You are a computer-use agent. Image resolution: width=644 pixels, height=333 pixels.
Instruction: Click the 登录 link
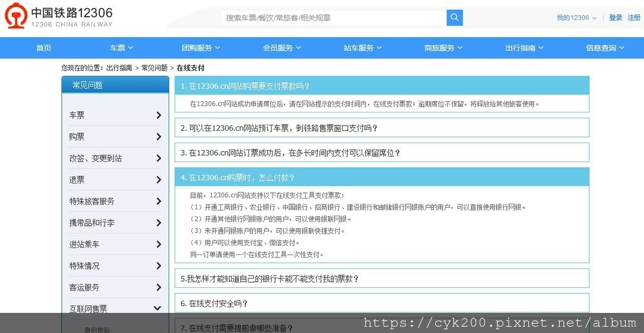click(x=615, y=18)
